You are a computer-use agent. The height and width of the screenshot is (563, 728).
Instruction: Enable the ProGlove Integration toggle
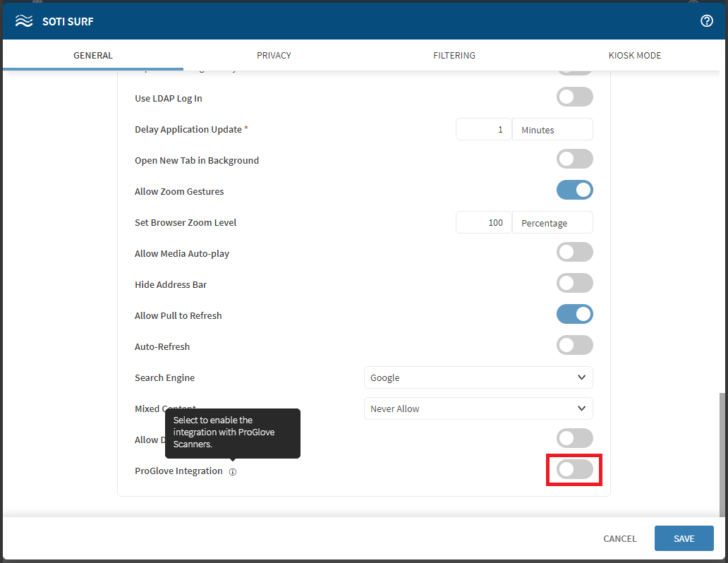tap(574, 470)
